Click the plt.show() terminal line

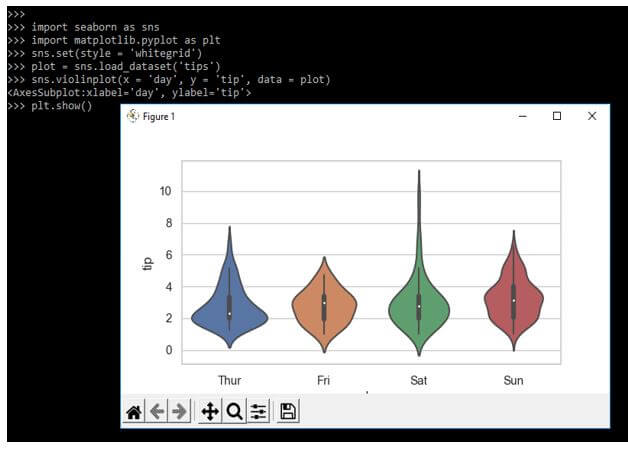pyautogui.click(x=50, y=106)
